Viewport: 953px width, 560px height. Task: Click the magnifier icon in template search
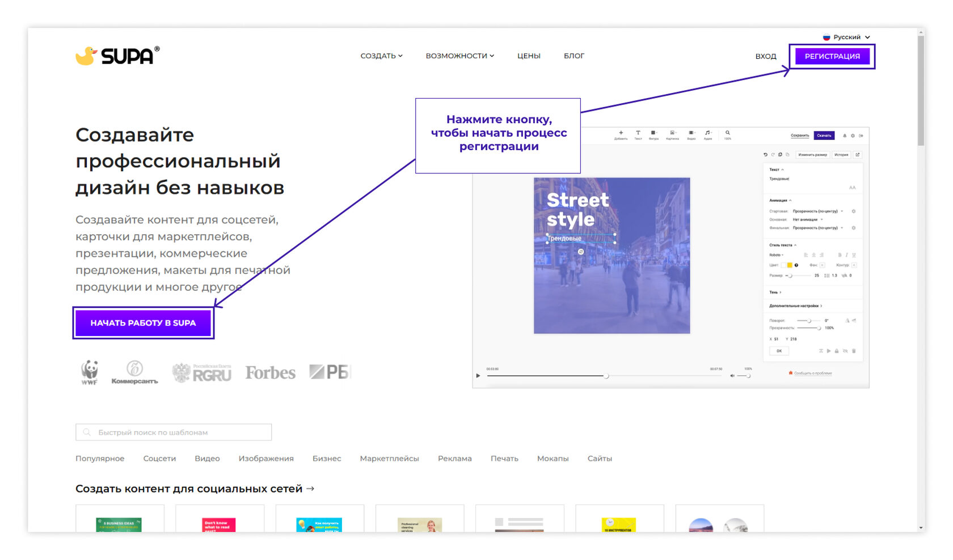pos(87,432)
